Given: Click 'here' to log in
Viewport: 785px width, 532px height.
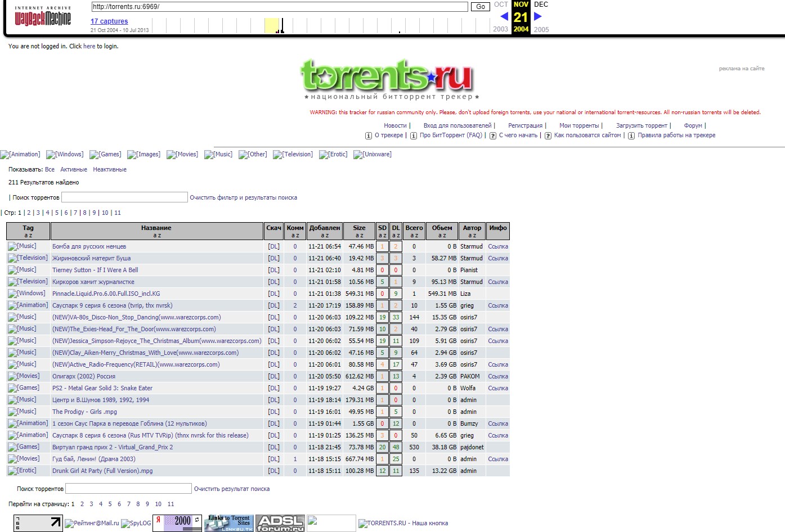Looking at the screenshot, I should (x=89, y=47).
